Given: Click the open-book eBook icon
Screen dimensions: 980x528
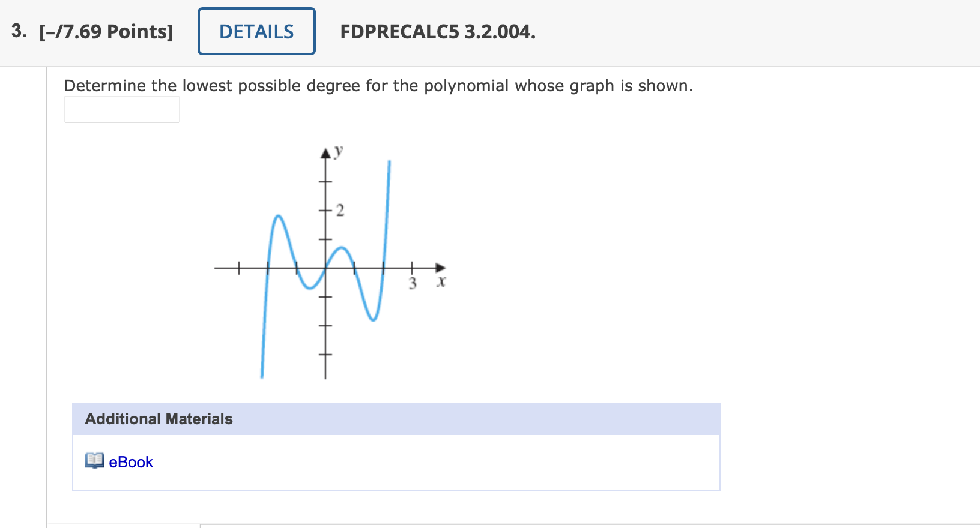Looking at the screenshot, I should 94,461.
